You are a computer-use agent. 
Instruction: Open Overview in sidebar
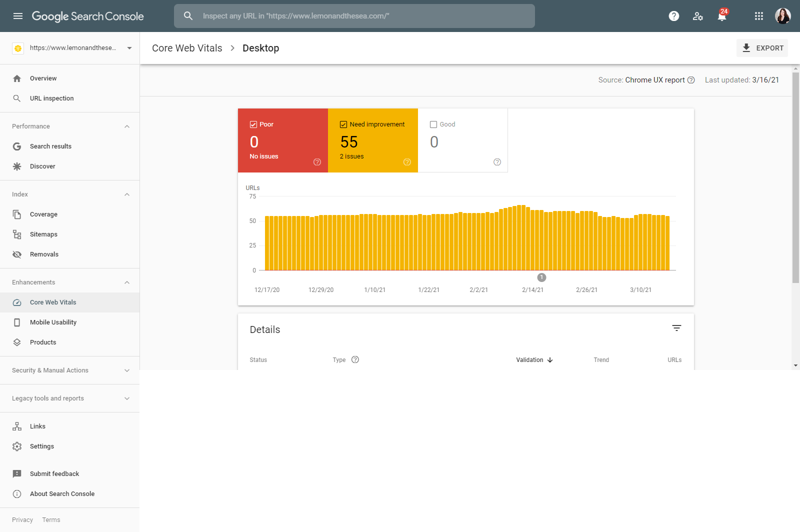69,78
